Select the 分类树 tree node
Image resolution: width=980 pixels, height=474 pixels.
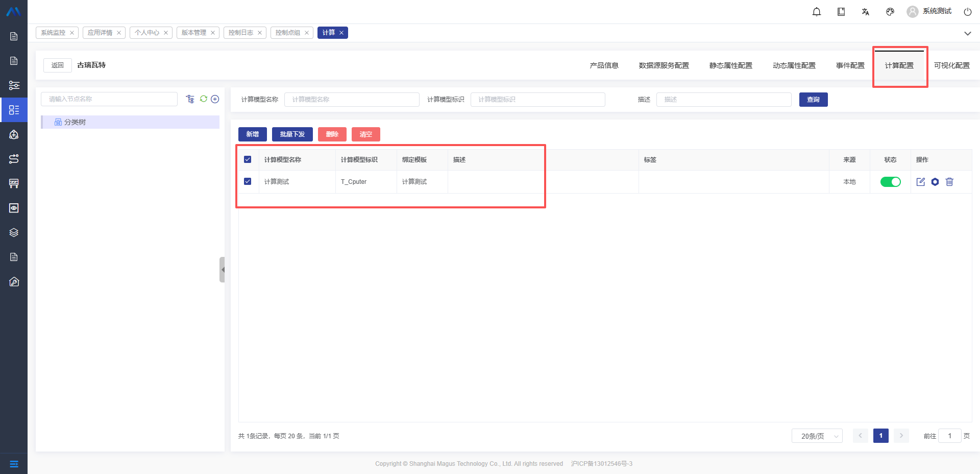pyautogui.click(x=75, y=122)
